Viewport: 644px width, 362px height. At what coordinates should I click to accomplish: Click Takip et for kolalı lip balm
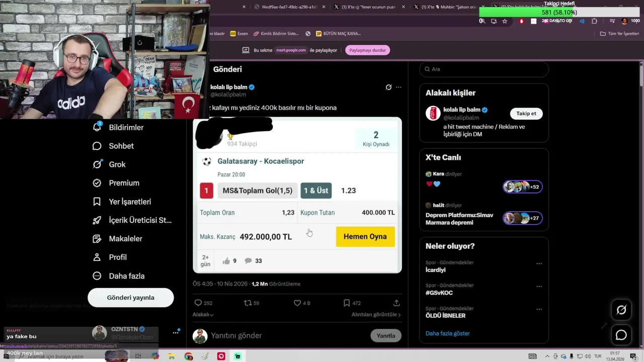tap(526, 114)
